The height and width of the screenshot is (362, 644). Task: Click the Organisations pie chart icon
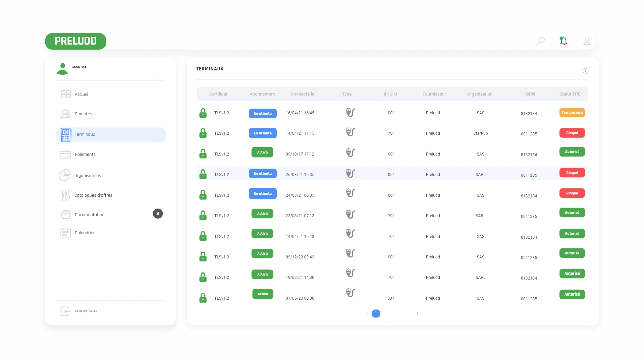(64, 175)
